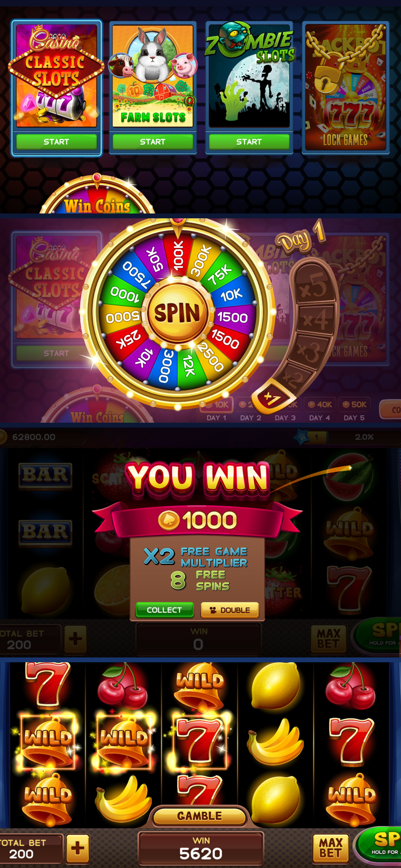This screenshot has height=868, width=401.
Task: Set MAX BET in bottom panel
Action: 330,848
